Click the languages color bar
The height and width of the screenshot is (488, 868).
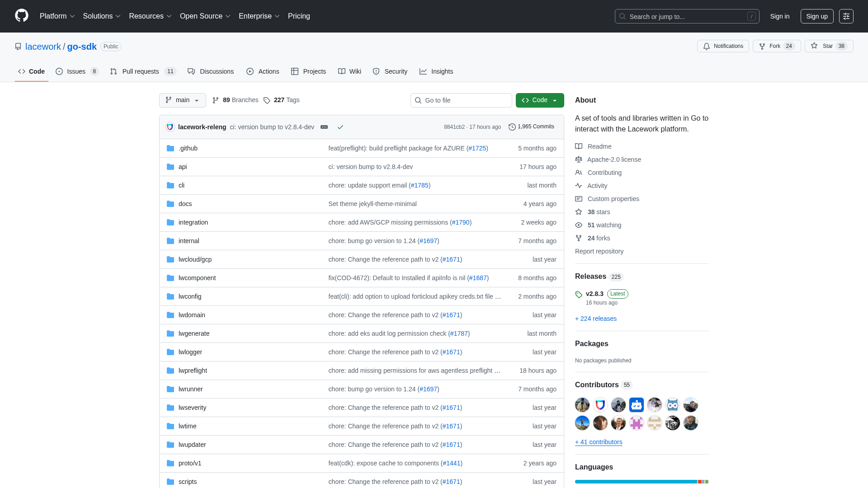point(642,482)
